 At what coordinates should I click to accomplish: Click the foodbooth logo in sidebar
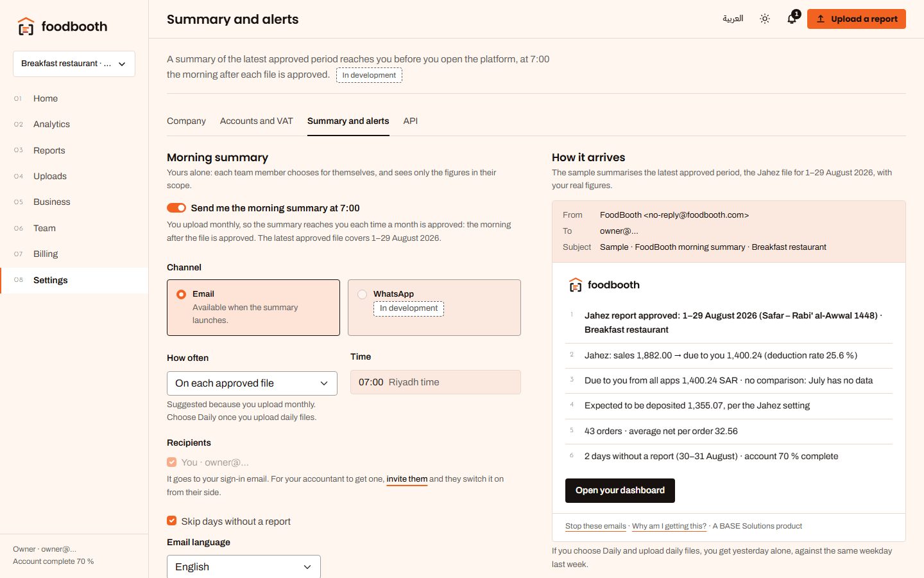pos(62,26)
